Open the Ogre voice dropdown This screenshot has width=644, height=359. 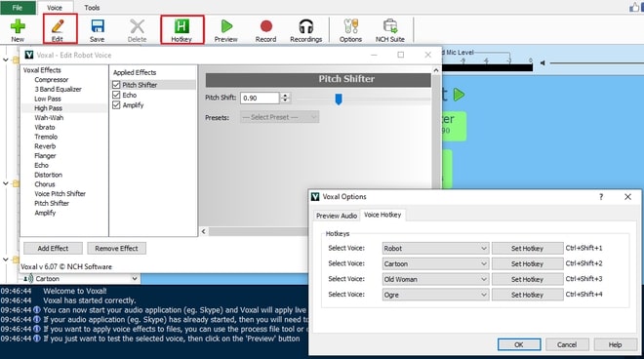pyautogui.click(x=435, y=295)
